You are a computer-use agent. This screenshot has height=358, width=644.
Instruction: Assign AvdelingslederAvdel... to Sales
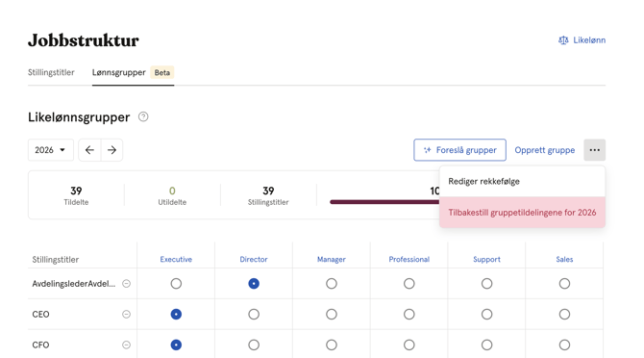[564, 284]
